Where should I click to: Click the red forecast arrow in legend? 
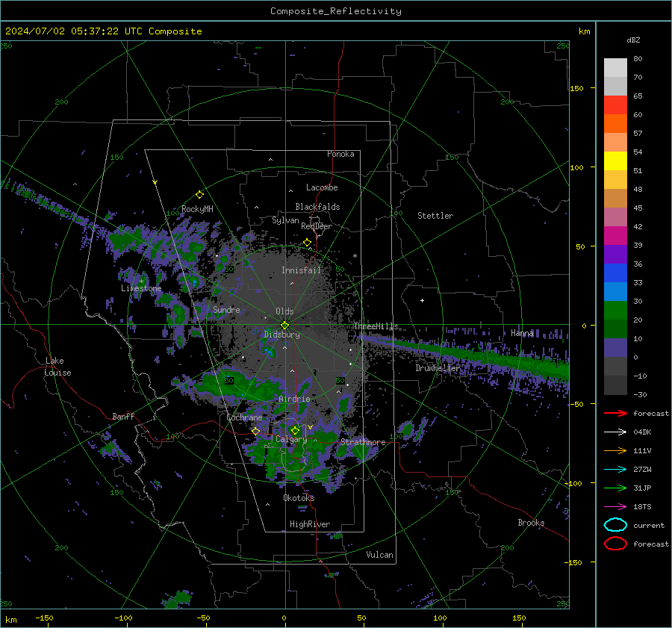[615, 413]
